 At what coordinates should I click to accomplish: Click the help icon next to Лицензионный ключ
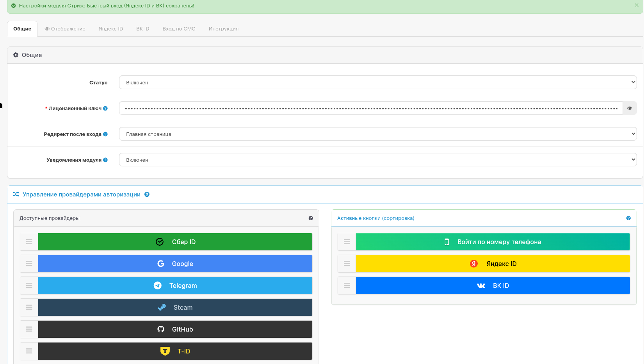pos(105,109)
